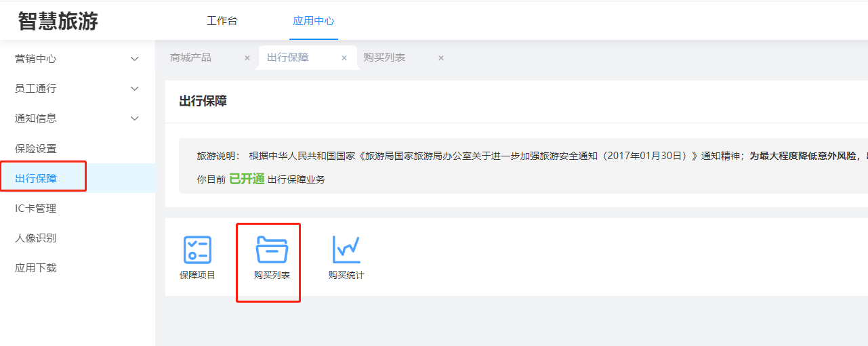
Task: Expand the 员工通行 chevron
Action: click(x=134, y=89)
